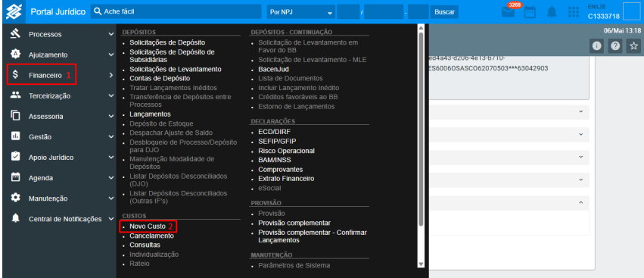
Task: Select Solicitações de Depósito
Action: point(167,42)
